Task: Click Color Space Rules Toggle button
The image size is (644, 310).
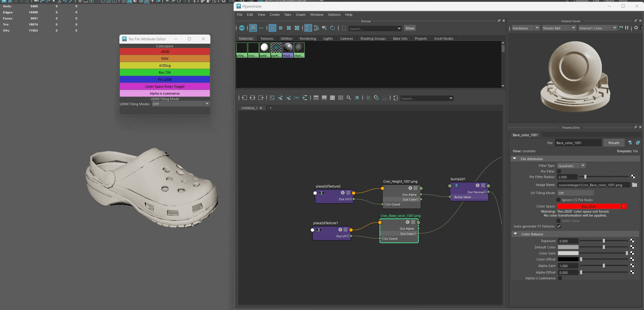Action: (165, 86)
